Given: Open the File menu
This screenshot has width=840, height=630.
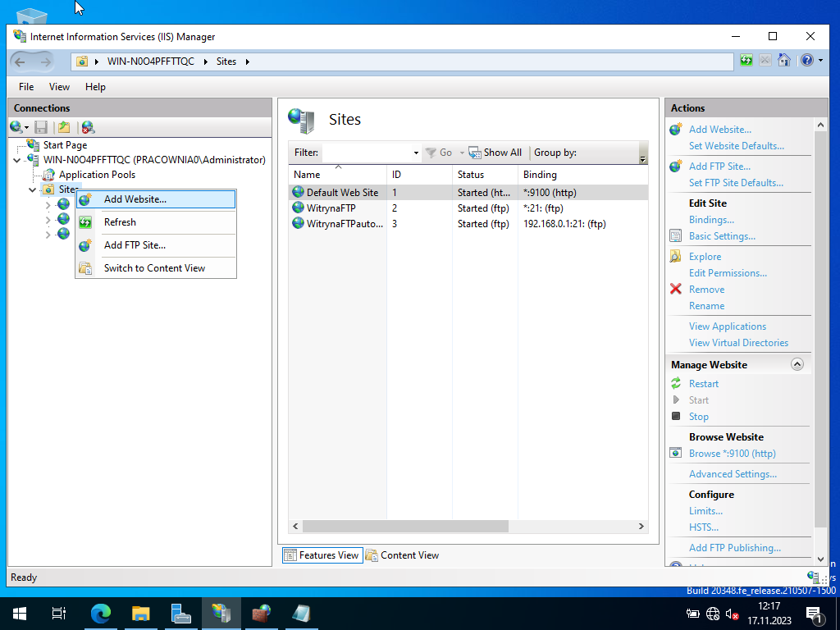Looking at the screenshot, I should [x=26, y=87].
